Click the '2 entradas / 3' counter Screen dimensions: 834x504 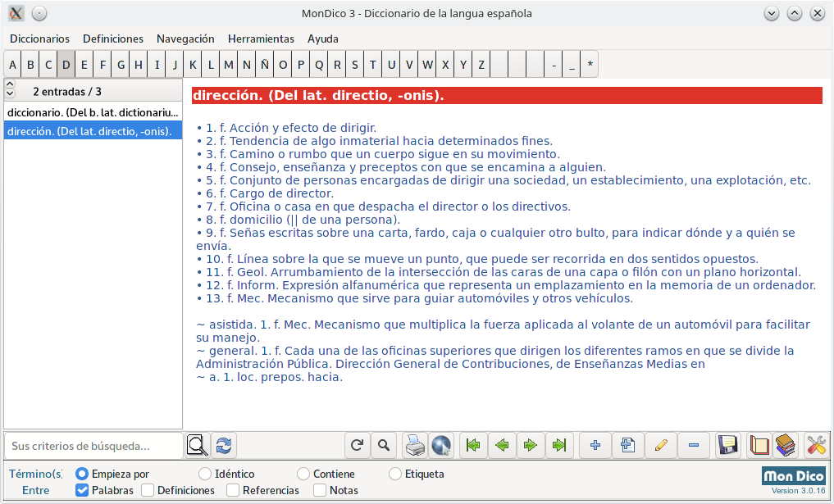click(x=67, y=92)
